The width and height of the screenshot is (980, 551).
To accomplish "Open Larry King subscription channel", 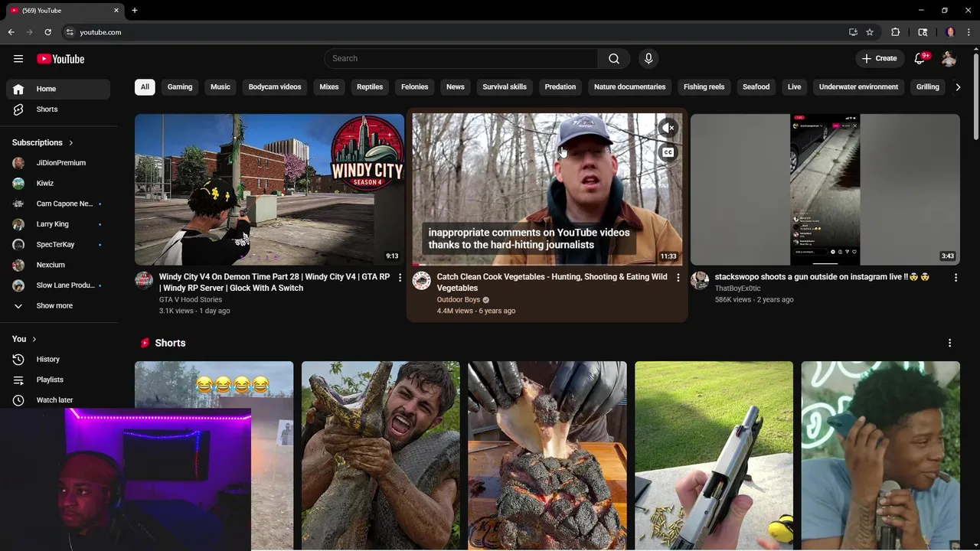I will (x=58, y=224).
